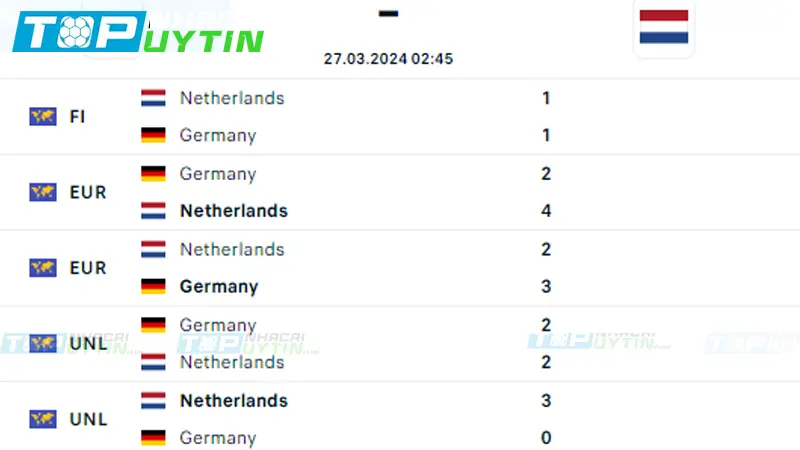The height and width of the screenshot is (450, 800).
Task: Open bold Netherlands team in 2-4 match
Action: pos(234,211)
